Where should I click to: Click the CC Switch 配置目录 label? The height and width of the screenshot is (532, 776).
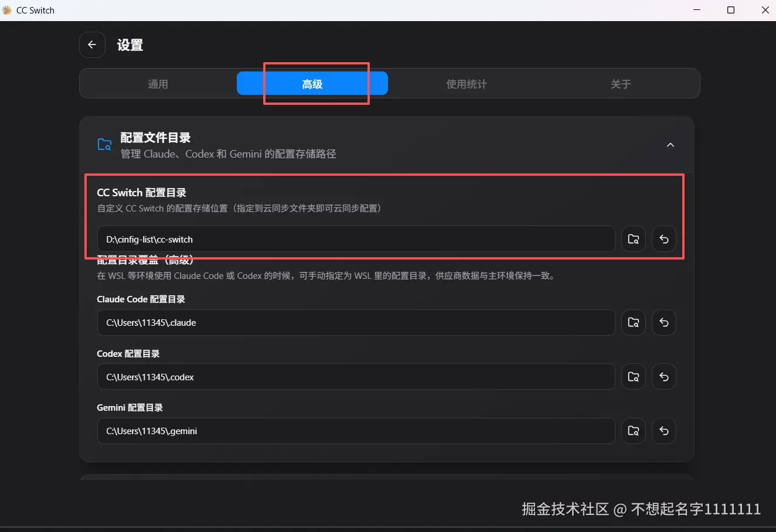142,192
